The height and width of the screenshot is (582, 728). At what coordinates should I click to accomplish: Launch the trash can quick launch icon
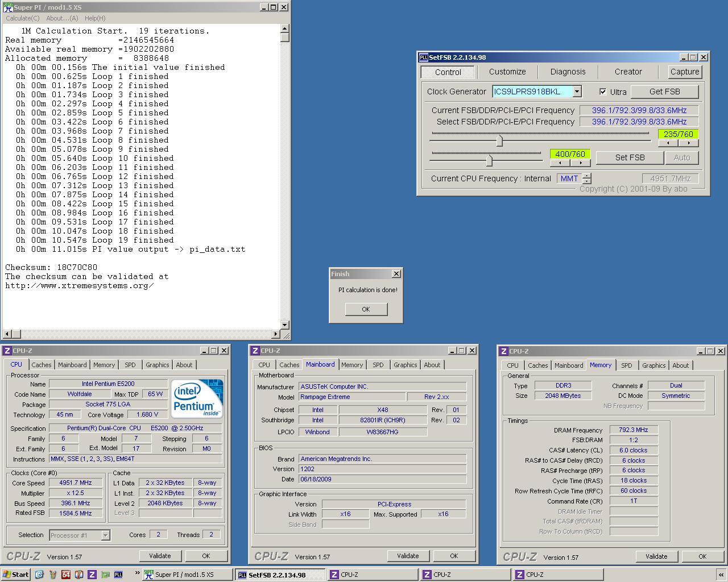click(x=53, y=575)
